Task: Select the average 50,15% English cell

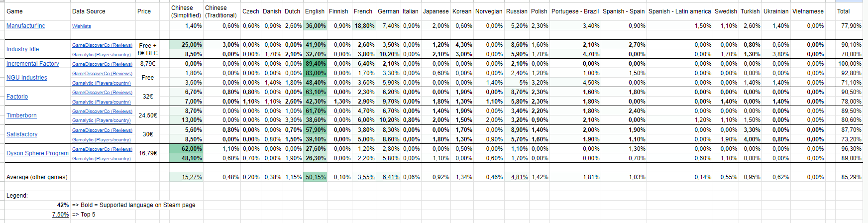Action: click(x=315, y=177)
